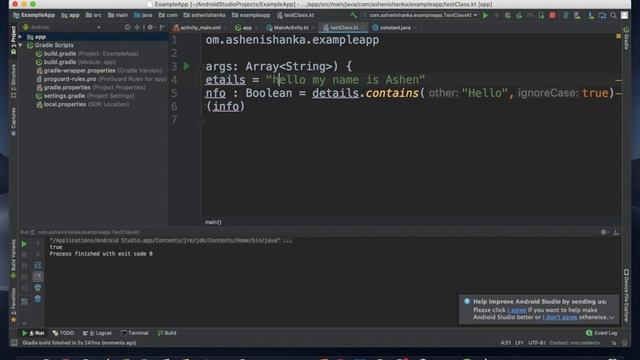Open the TODO tool window tab

click(x=64, y=333)
